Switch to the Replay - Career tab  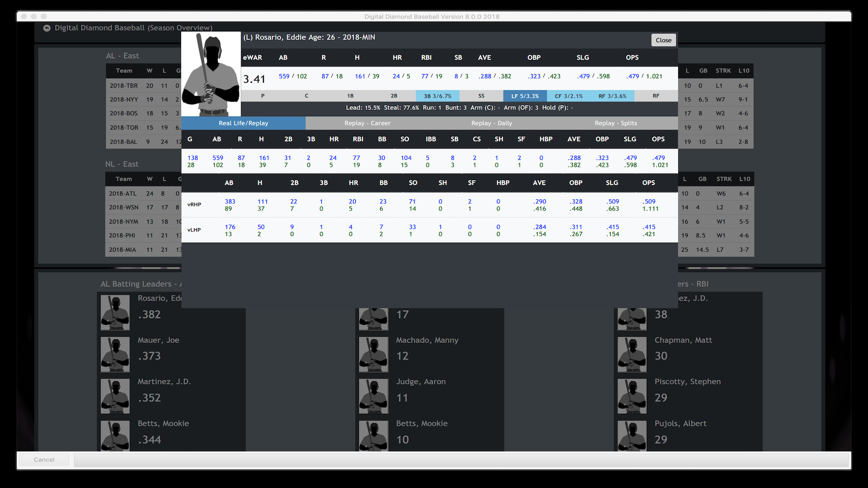(368, 123)
